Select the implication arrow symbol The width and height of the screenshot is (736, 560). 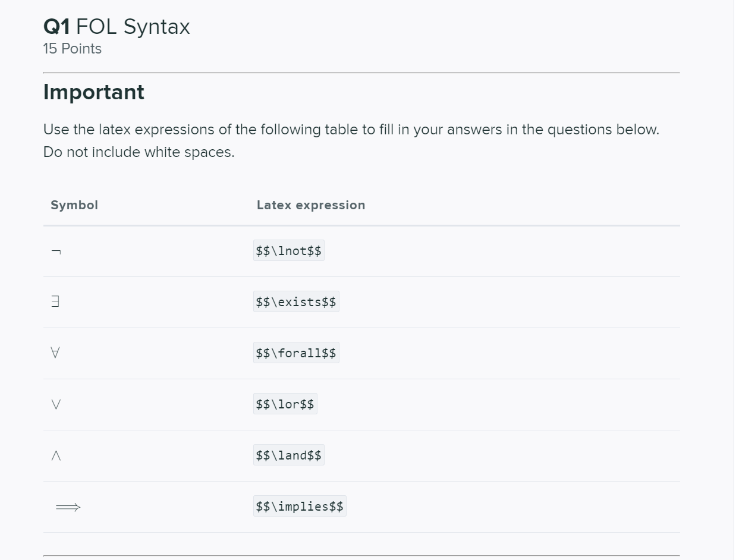pos(66,506)
